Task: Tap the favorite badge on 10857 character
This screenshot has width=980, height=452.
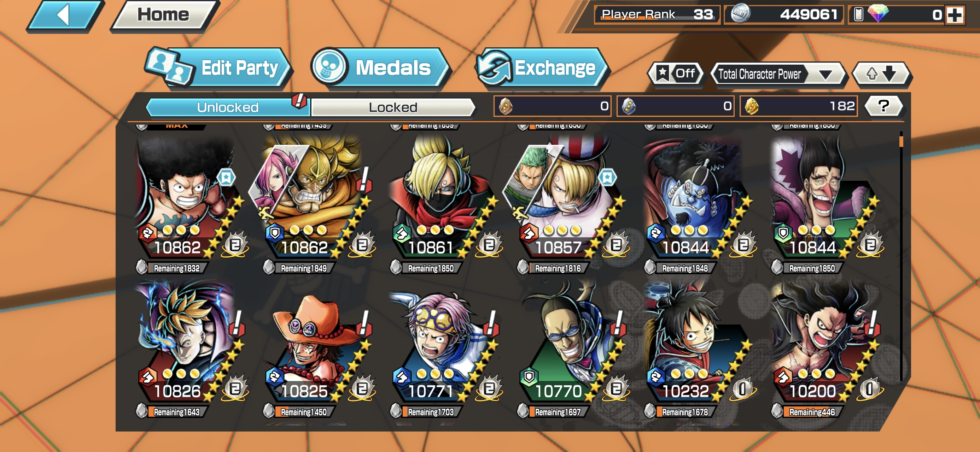Action: click(607, 177)
